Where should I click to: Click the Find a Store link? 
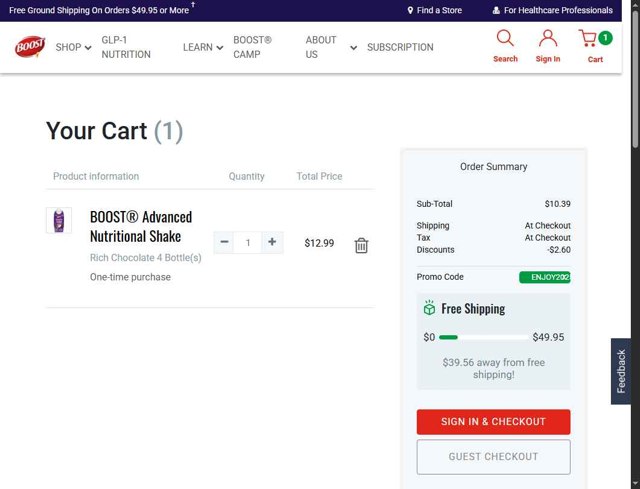coord(435,10)
